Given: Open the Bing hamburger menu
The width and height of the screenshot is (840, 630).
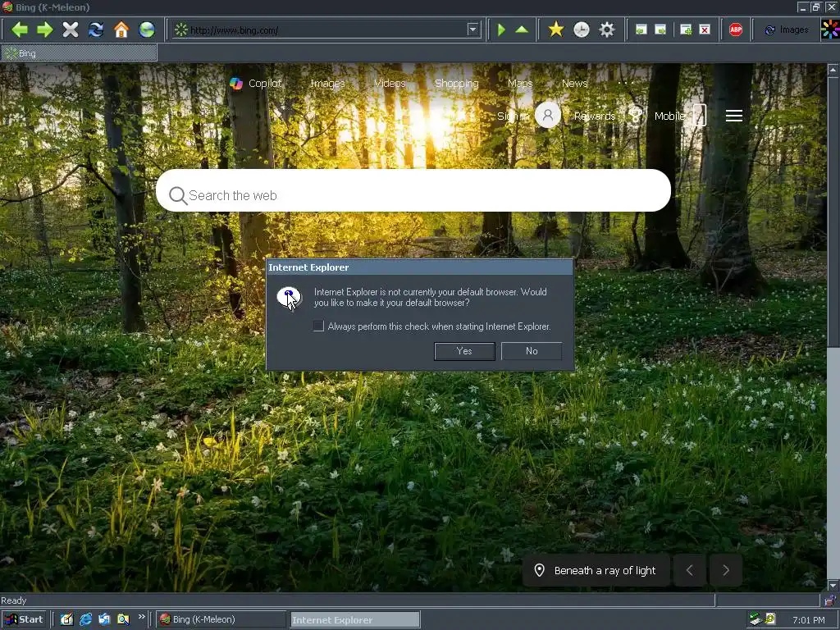Looking at the screenshot, I should click(734, 116).
